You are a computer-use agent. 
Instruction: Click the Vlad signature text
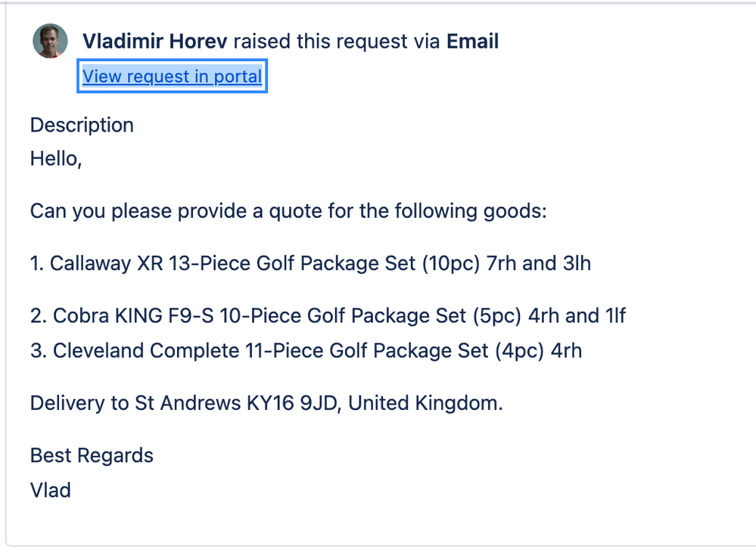(50, 490)
